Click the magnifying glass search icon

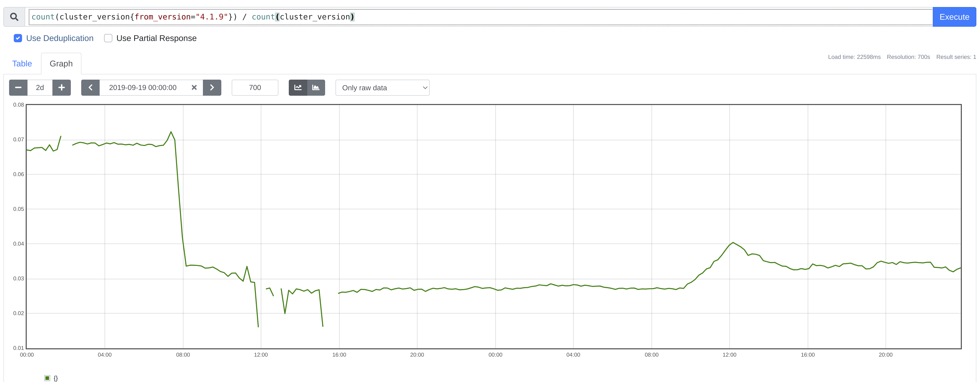point(14,17)
